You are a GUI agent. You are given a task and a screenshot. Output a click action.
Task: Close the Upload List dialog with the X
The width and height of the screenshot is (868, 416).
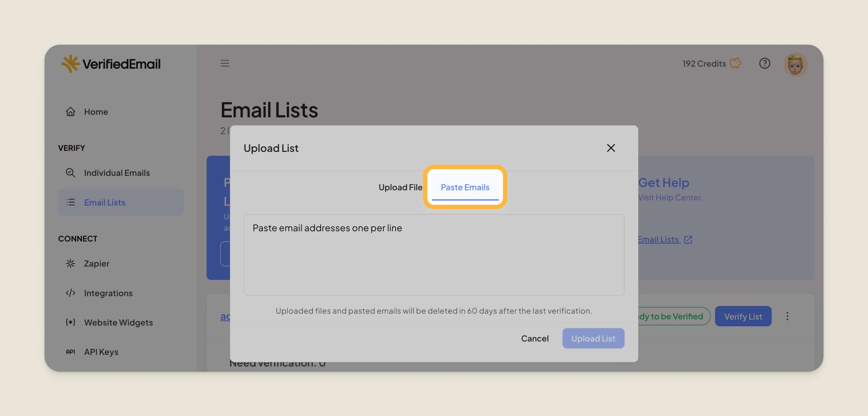(611, 148)
